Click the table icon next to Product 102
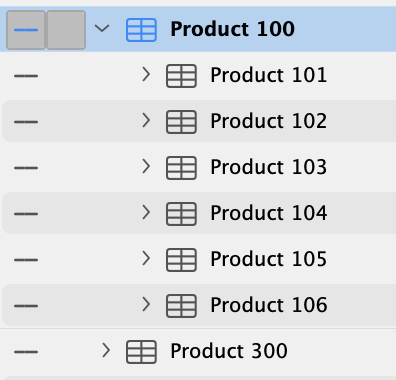 181,122
